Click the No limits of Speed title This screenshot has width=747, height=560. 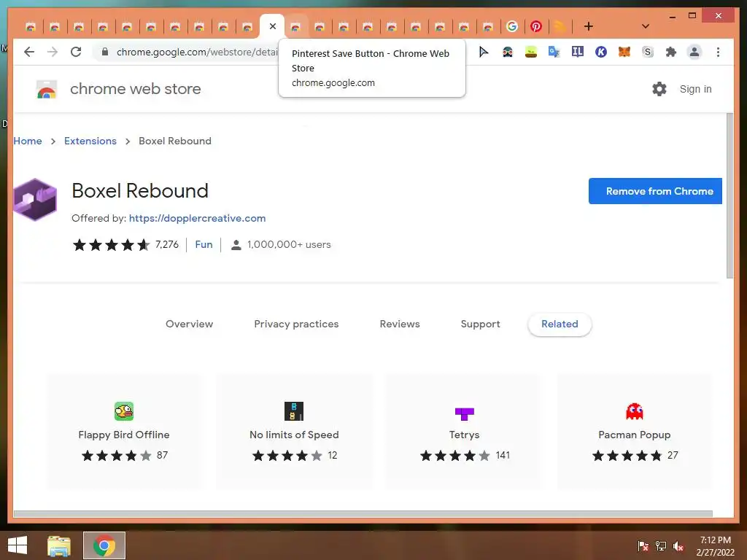294,435
